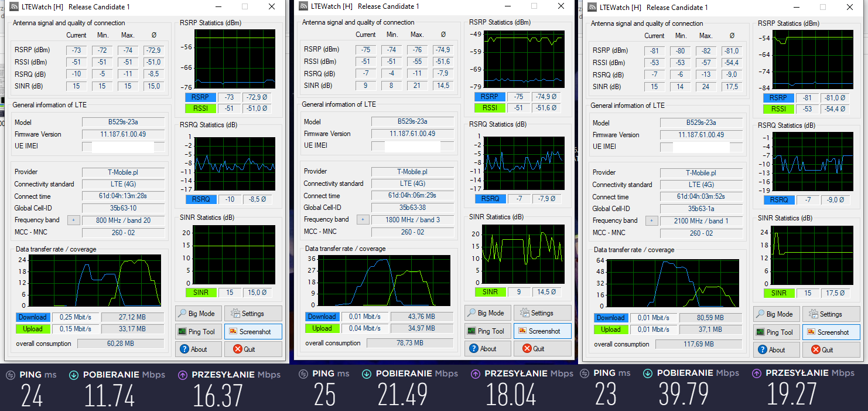Expand frequency band selector beside 800 MHz / band 20
This screenshot has height=411, width=868.
(x=74, y=220)
